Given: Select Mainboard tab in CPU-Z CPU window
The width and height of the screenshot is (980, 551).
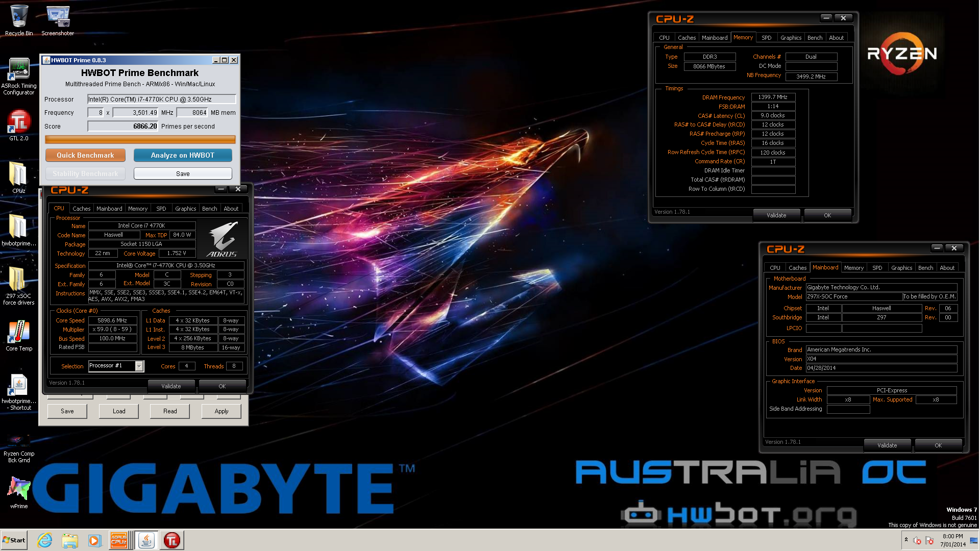Looking at the screenshot, I should (x=109, y=209).
